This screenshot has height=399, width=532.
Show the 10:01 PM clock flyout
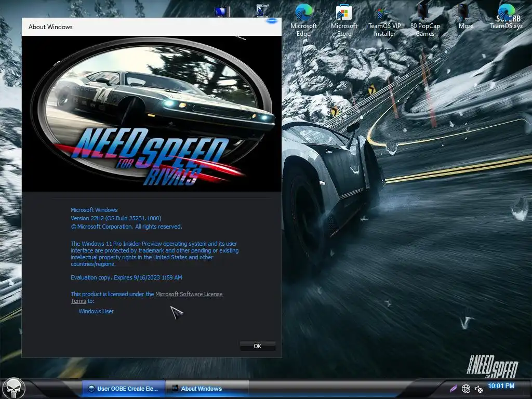[501, 386]
